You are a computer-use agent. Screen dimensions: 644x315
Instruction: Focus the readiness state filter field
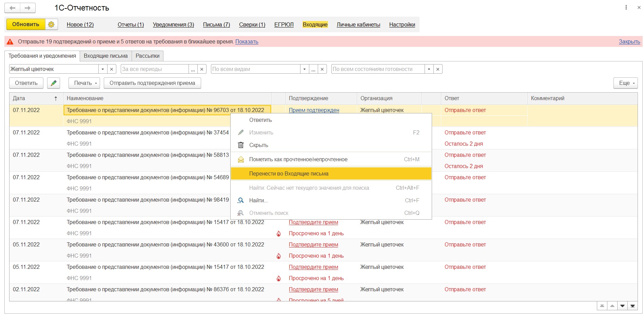378,69
